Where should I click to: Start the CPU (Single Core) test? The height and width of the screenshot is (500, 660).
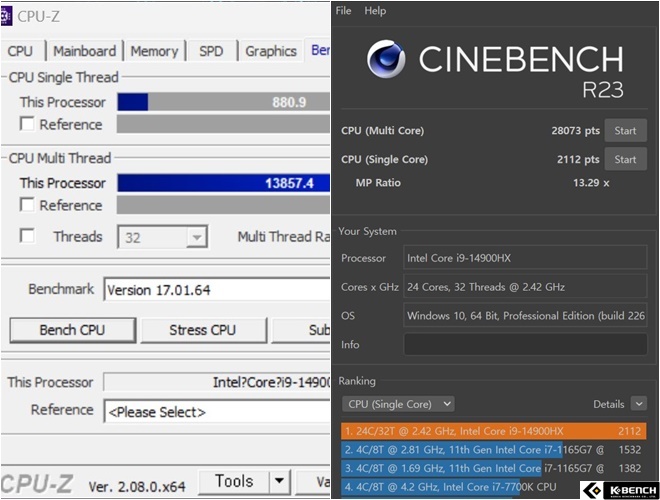(625, 159)
